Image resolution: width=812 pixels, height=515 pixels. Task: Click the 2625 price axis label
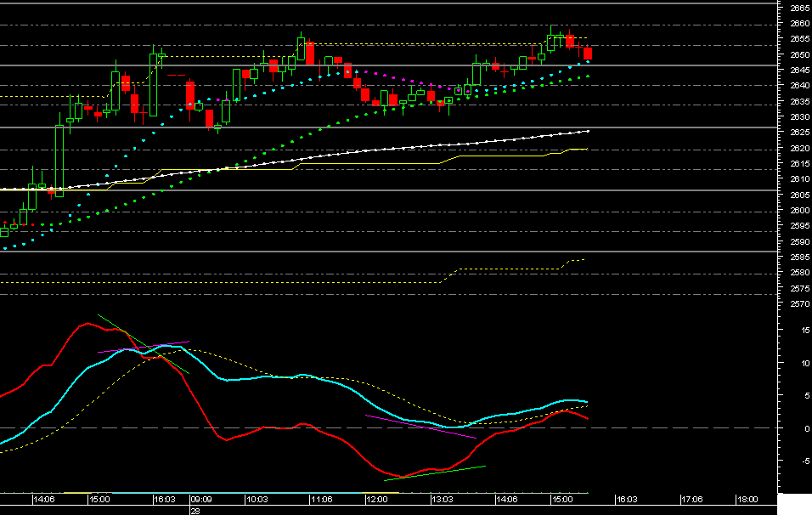coord(800,133)
